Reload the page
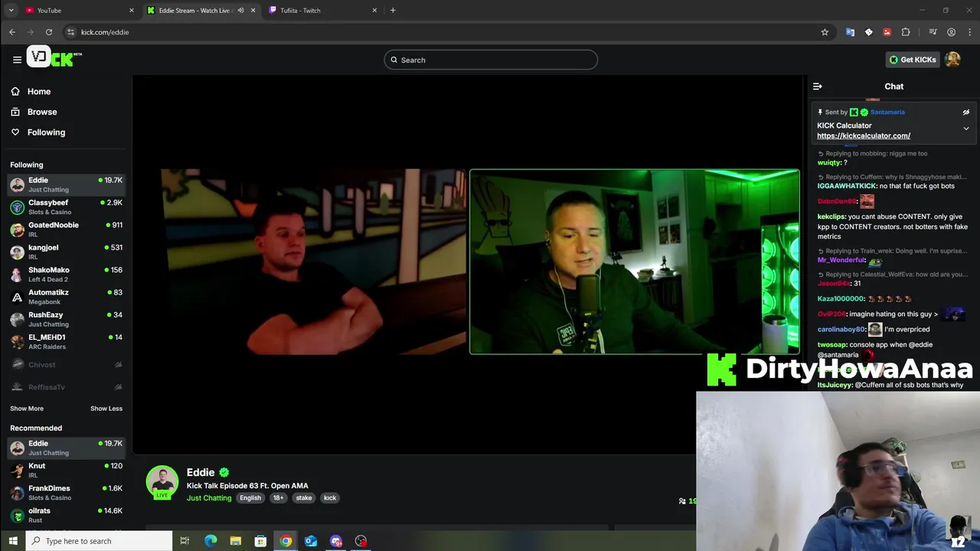The width and height of the screenshot is (980, 551). (49, 32)
